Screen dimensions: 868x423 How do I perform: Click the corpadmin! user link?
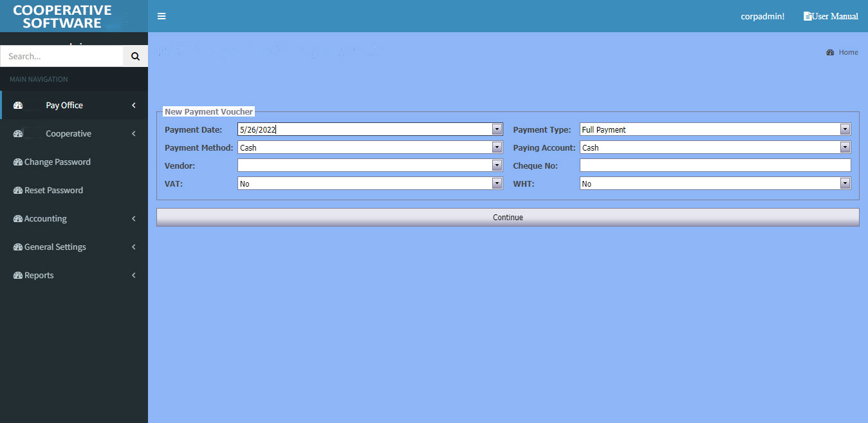pyautogui.click(x=762, y=16)
